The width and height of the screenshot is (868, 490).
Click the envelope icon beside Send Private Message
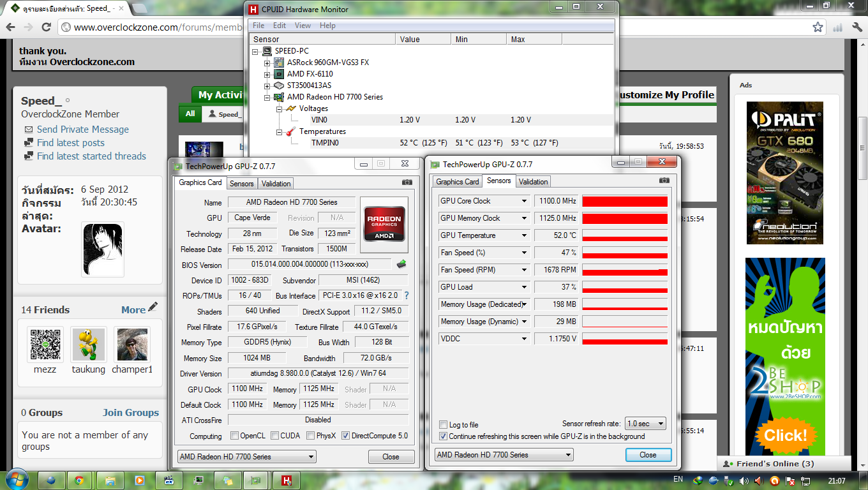(29, 130)
